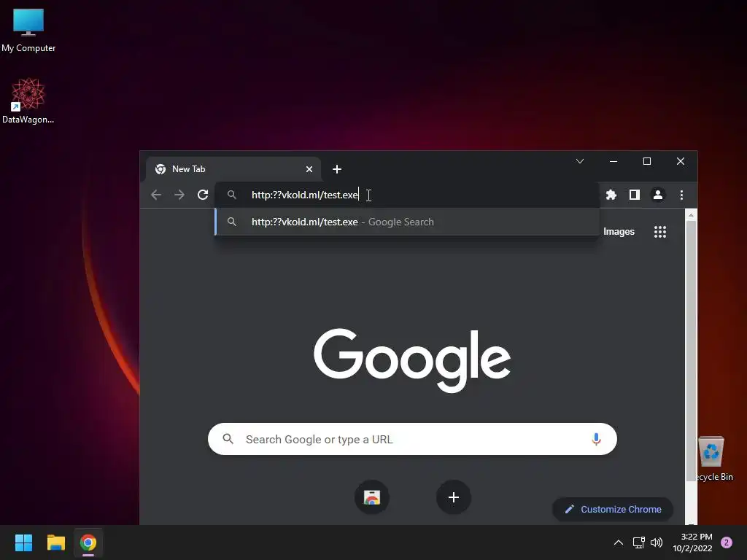Click the page's vertical scrollbar thumb
This screenshot has height=560, width=747.
(691, 351)
